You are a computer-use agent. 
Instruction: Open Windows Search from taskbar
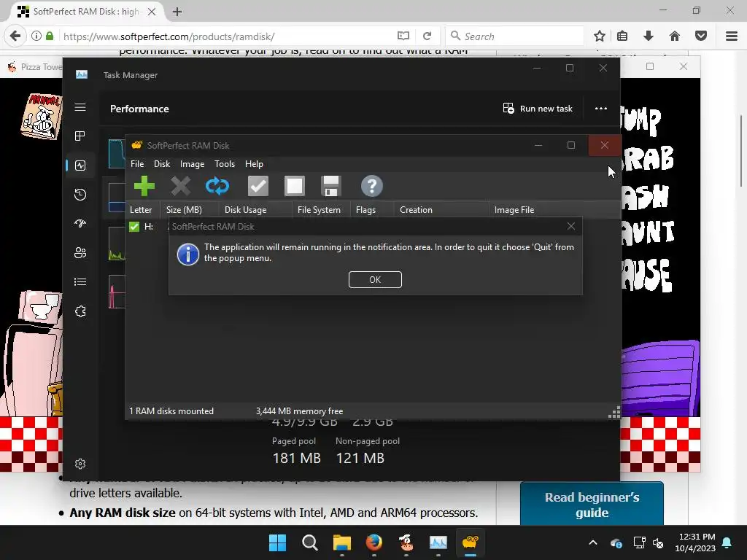pos(309,542)
